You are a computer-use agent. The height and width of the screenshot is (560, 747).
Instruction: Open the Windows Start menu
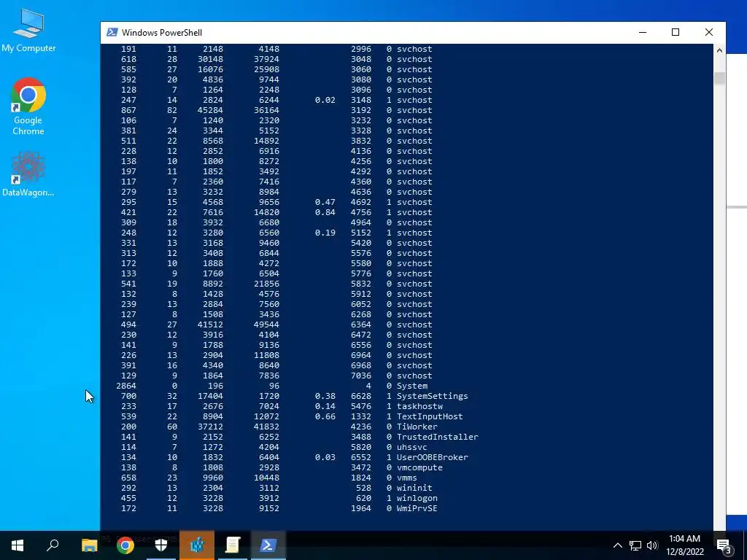coord(18,545)
